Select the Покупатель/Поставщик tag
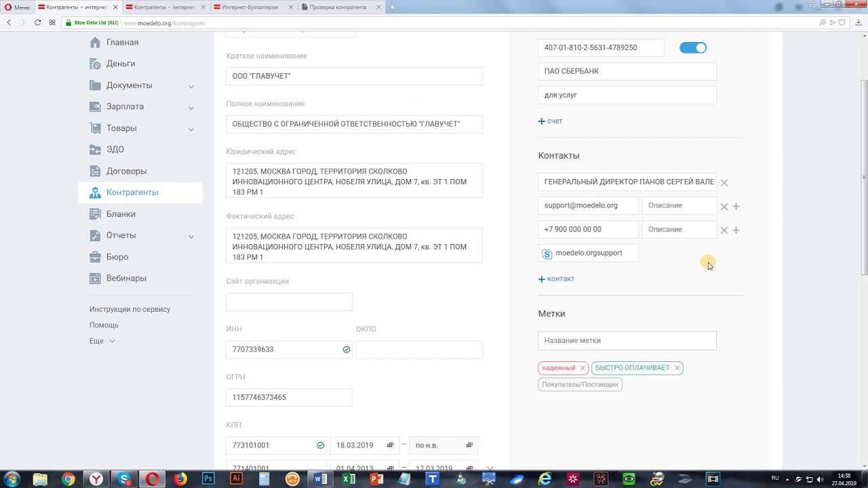Screen dimensions: 868x488 click(x=580, y=384)
